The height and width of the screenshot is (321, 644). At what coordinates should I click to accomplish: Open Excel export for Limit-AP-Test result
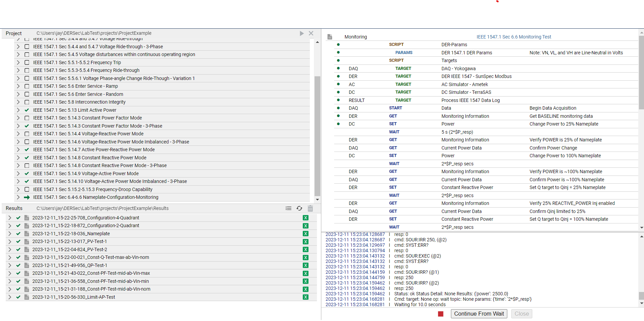tap(305, 297)
